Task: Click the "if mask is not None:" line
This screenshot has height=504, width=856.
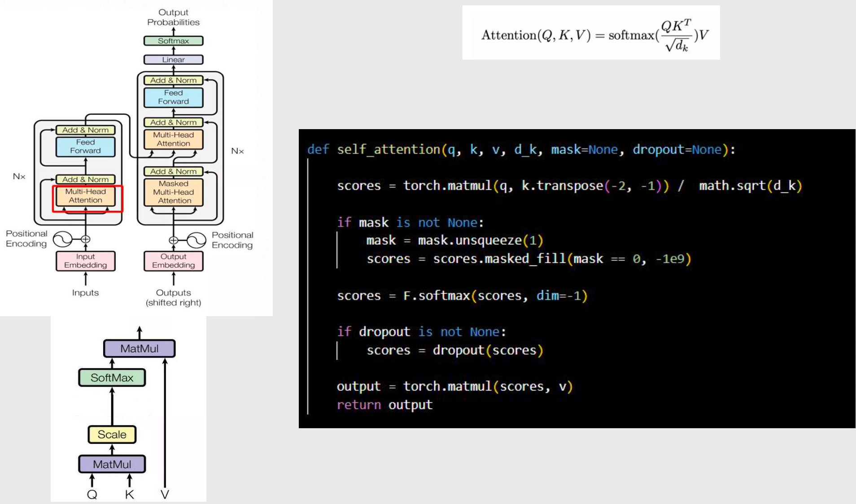Action: point(410,222)
